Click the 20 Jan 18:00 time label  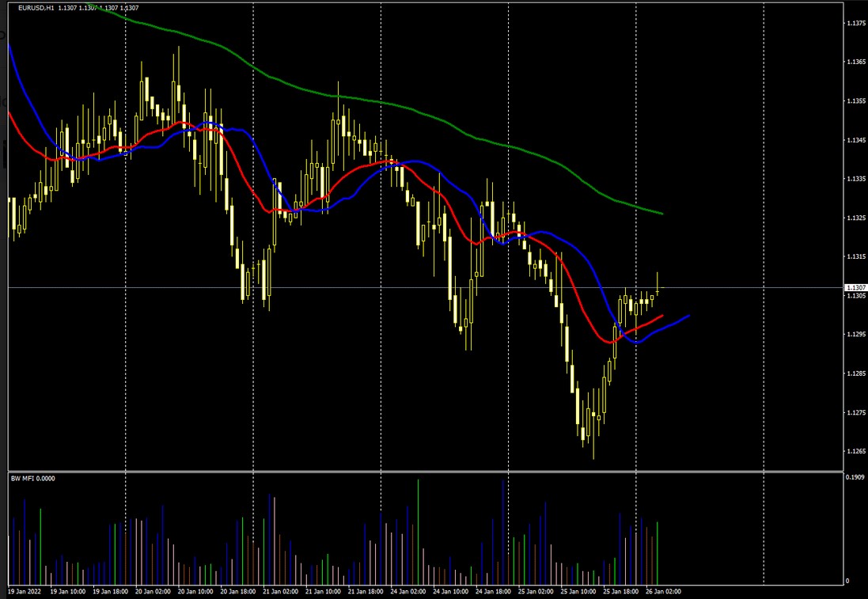[238, 591]
